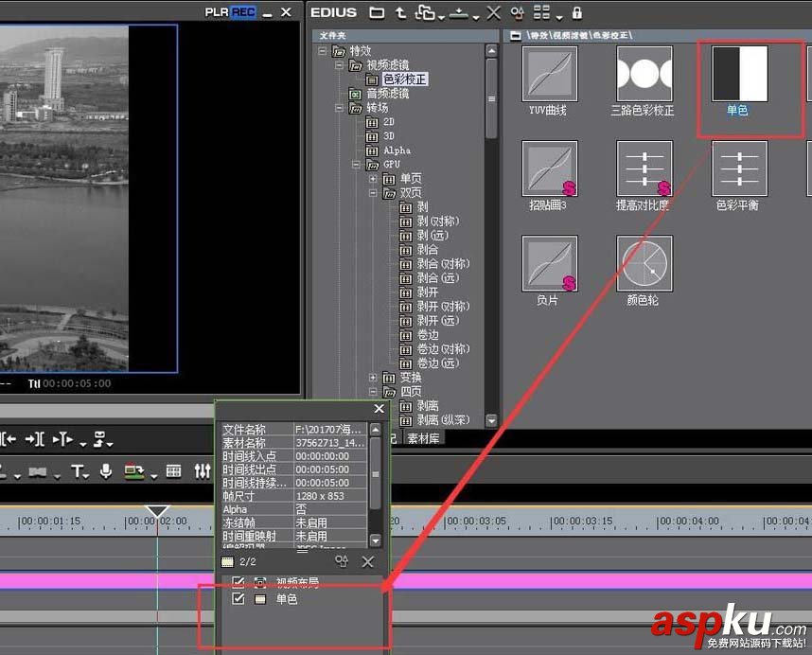Collapse the 双页 tree node

coord(372,192)
